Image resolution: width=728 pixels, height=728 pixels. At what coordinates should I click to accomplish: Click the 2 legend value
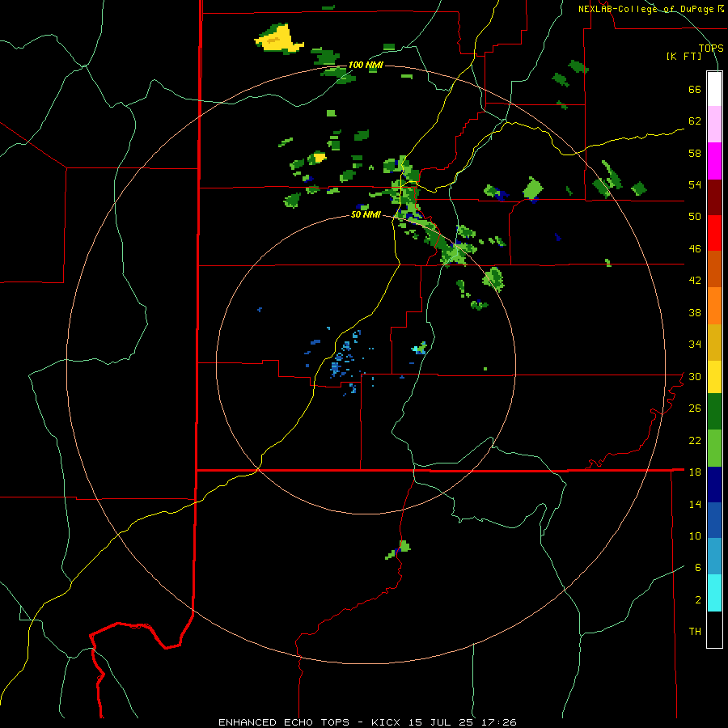click(697, 600)
